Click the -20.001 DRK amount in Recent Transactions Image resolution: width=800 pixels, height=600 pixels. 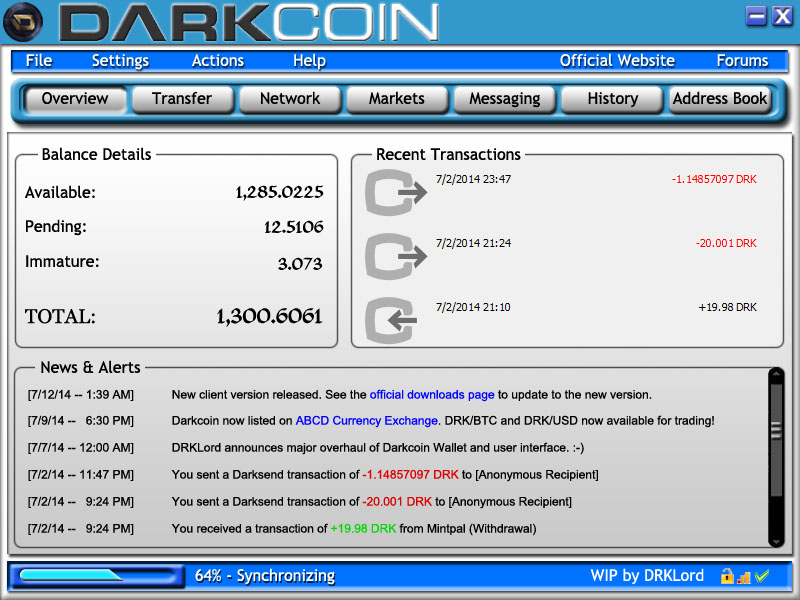click(726, 243)
